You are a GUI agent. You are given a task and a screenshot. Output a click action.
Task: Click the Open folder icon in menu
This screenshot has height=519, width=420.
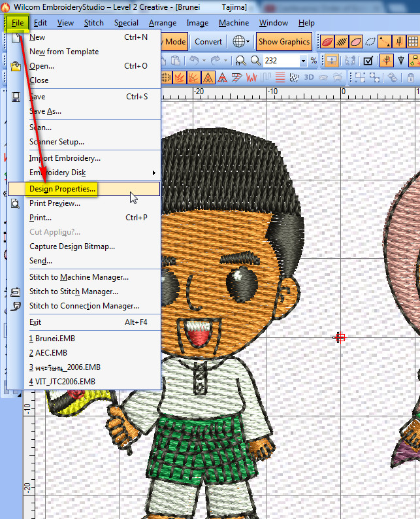tap(16, 66)
